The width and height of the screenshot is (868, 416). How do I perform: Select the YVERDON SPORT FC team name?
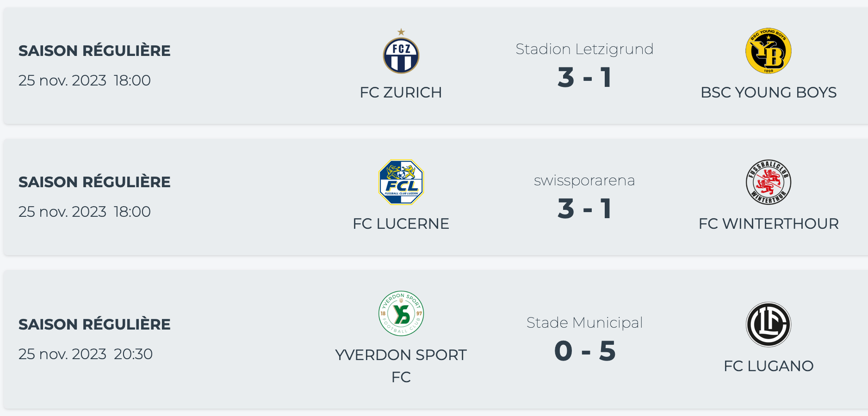point(401,366)
